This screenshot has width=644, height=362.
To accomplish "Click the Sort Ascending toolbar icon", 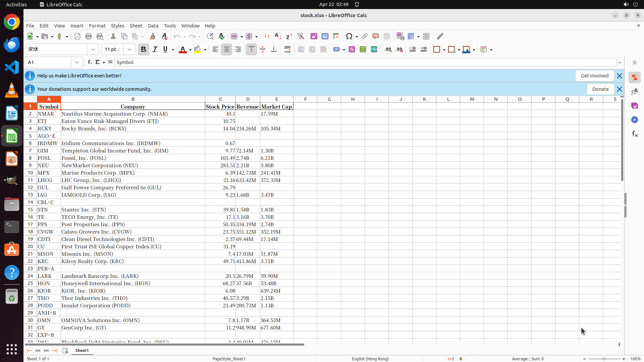I will coord(278,36).
